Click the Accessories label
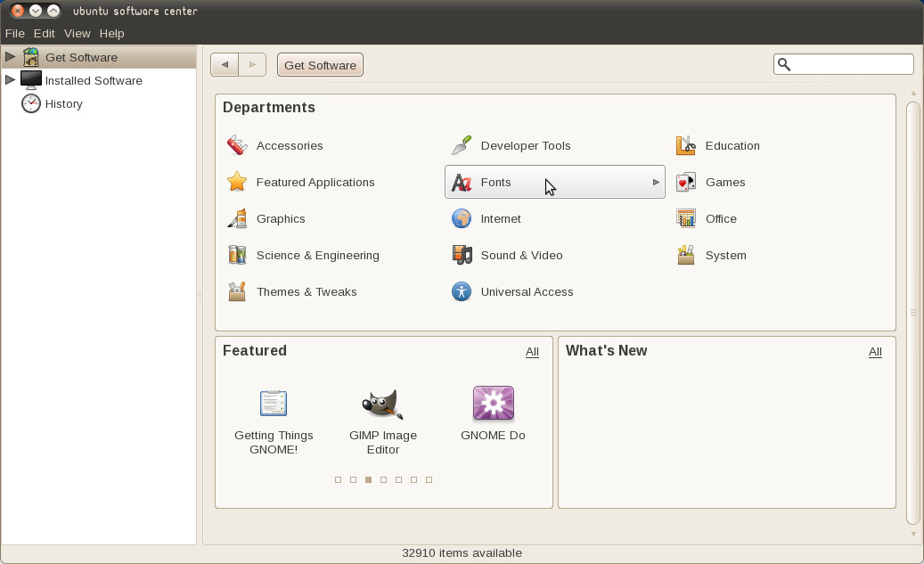 coord(290,145)
